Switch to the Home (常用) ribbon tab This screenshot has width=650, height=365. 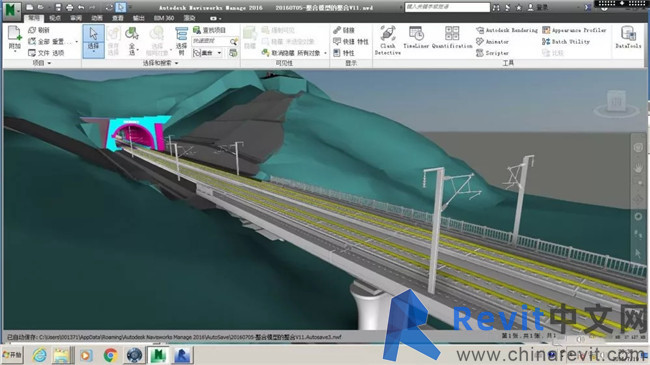click(34, 18)
